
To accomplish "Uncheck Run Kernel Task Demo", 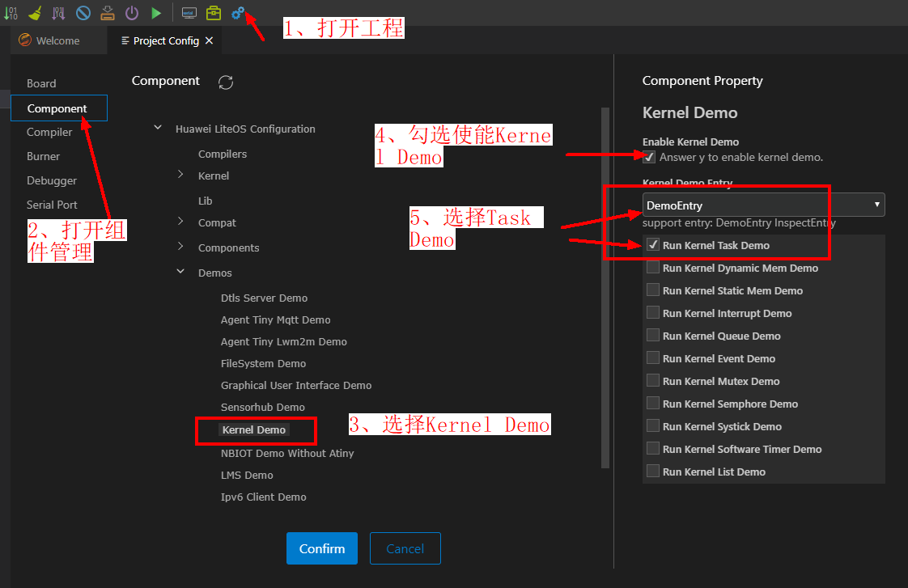I will point(652,245).
